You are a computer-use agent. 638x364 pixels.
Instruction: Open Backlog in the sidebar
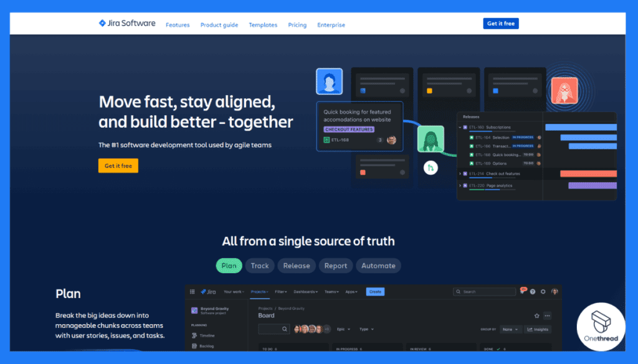click(202, 346)
